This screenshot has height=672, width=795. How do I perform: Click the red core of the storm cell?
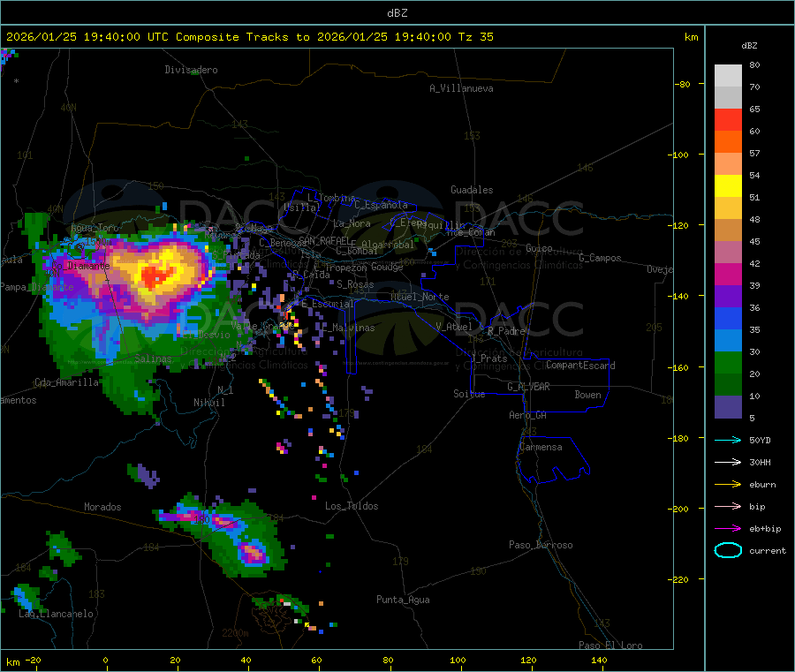tap(154, 276)
